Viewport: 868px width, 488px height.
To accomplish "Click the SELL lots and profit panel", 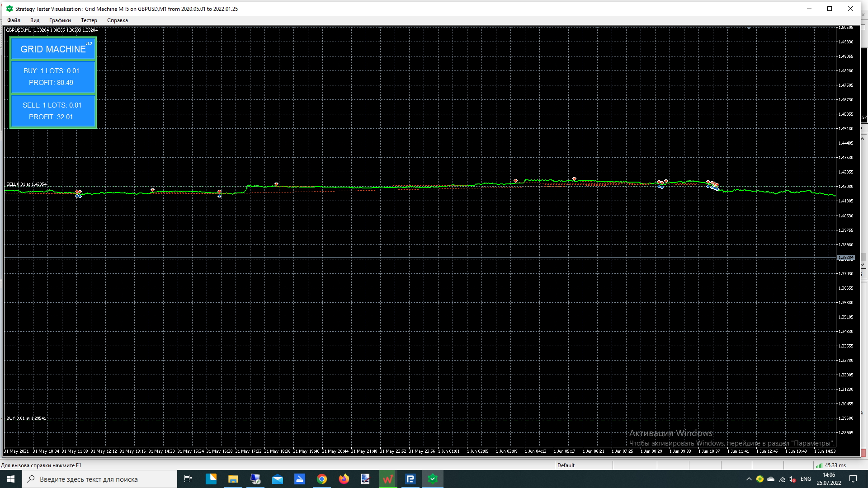I will (x=53, y=111).
